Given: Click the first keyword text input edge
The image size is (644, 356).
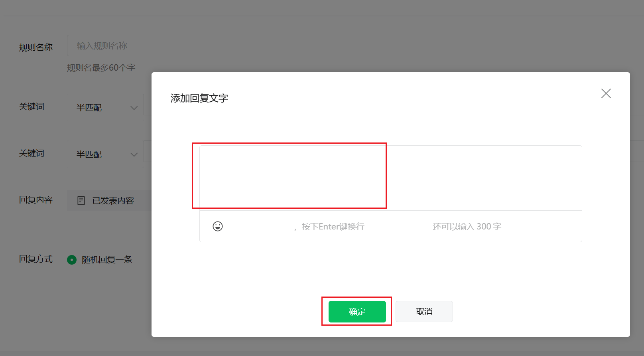Looking at the screenshot, I should click(x=148, y=105).
